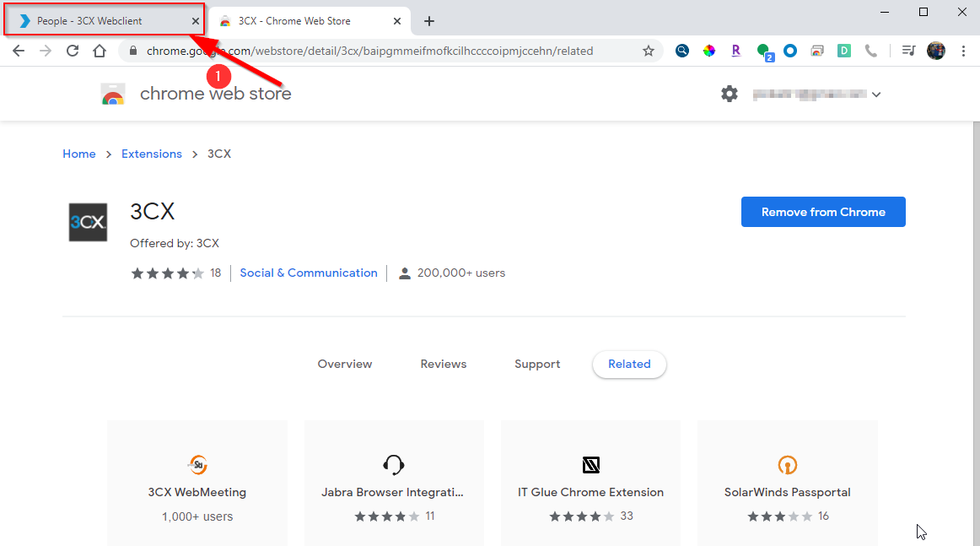Close the 3CX - Chrome Web Store tab
The height and width of the screenshot is (546, 980).
click(397, 21)
